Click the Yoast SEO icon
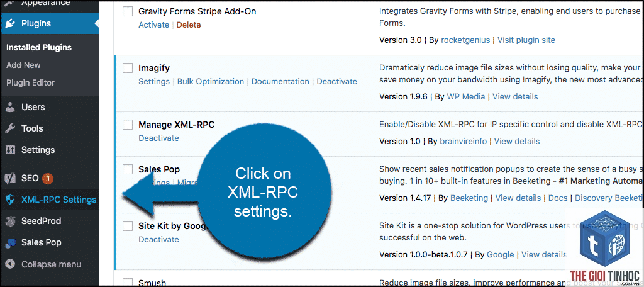The image size is (644, 287). pos(10,179)
